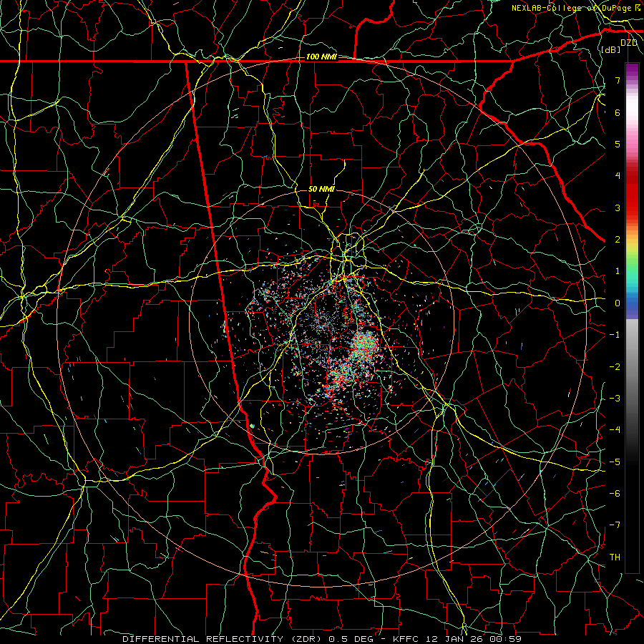Click the "6" value on the ZDR scale
The width and height of the screenshot is (644, 644).
click(x=618, y=112)
